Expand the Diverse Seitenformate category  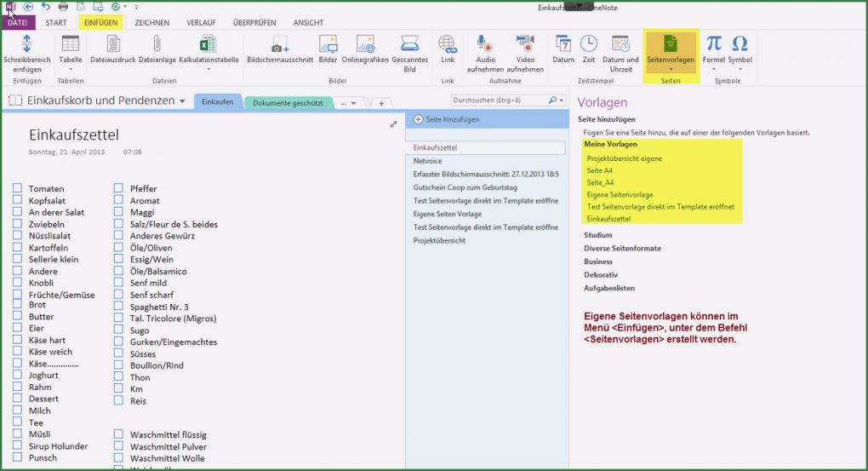[x=622, y=248]
